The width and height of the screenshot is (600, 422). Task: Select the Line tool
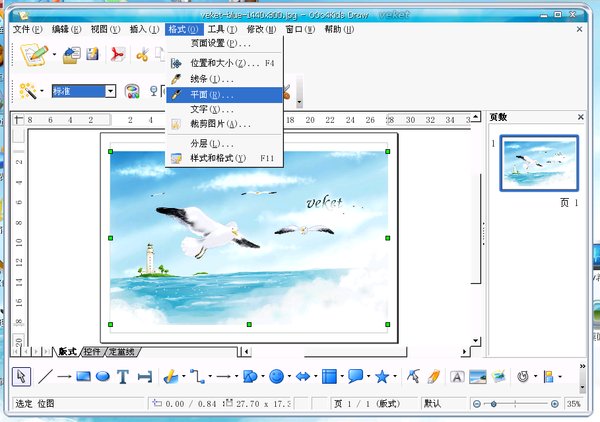pos(45,377)
